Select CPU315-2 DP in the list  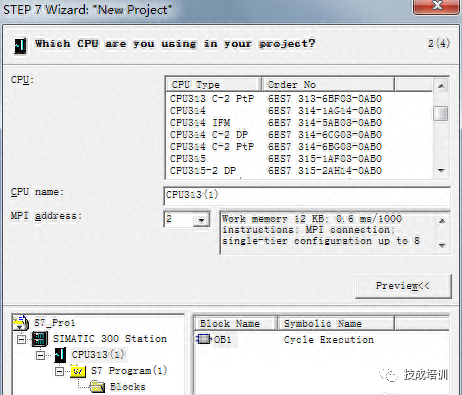tap(203, 171)
